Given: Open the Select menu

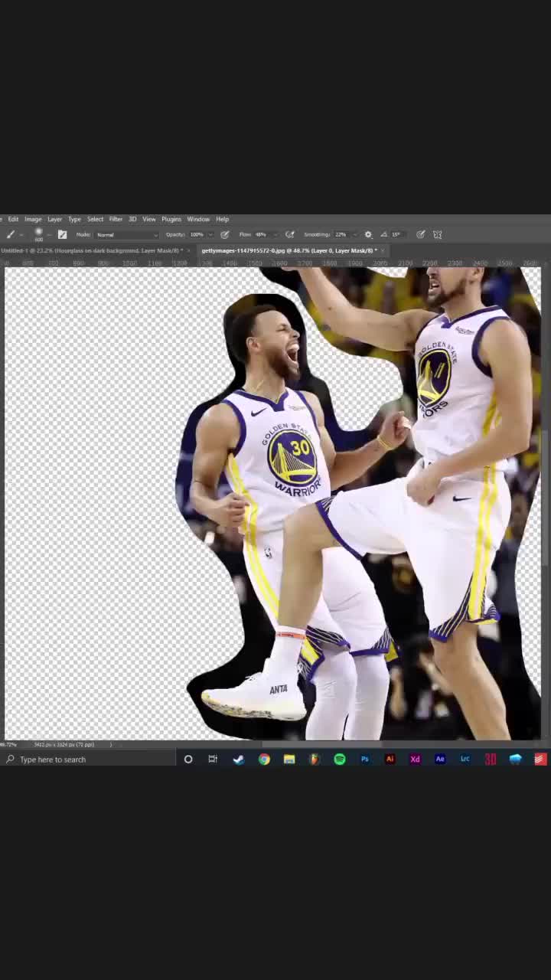Looking at the screenshot, I should point(95,220).
